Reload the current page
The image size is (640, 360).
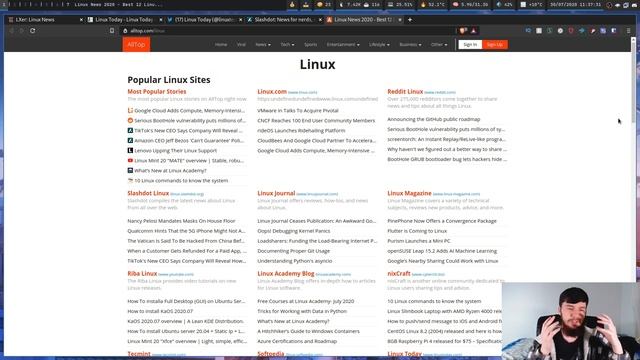32,31
